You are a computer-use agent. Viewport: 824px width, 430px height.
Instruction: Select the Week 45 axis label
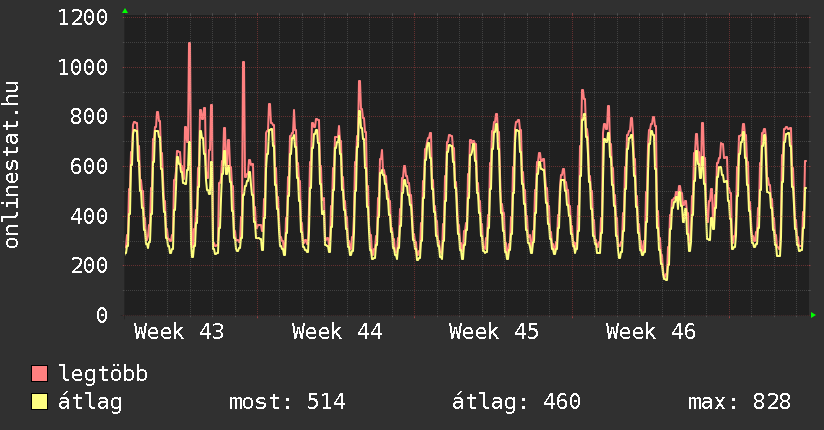pos(494,332)
